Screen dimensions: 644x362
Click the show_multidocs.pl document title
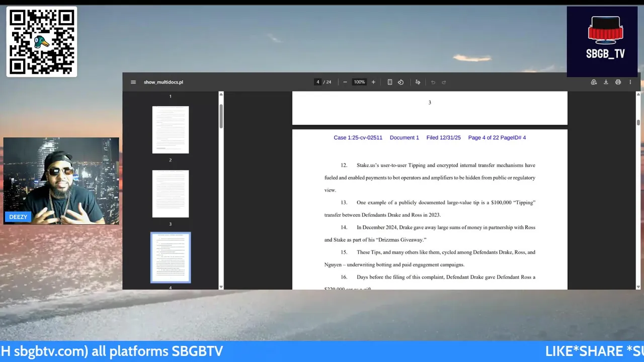point(164,82)
